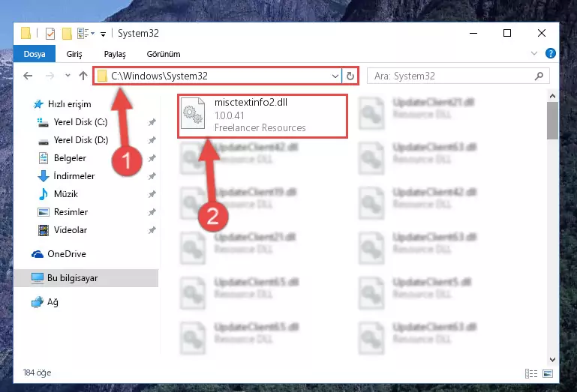Switch to the Görünüm ribbon tab
This screenshot has width=577, height=392.
coord(164,54)
